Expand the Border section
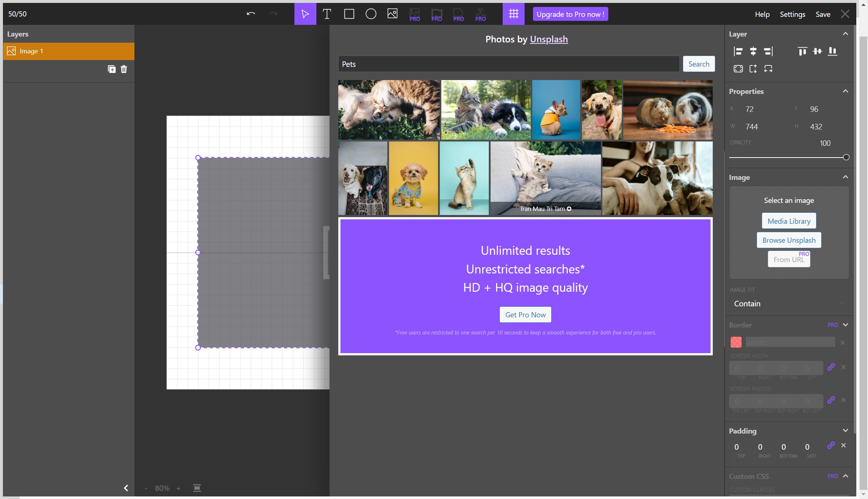Screen dimensions: 868x499 point(845,325)
